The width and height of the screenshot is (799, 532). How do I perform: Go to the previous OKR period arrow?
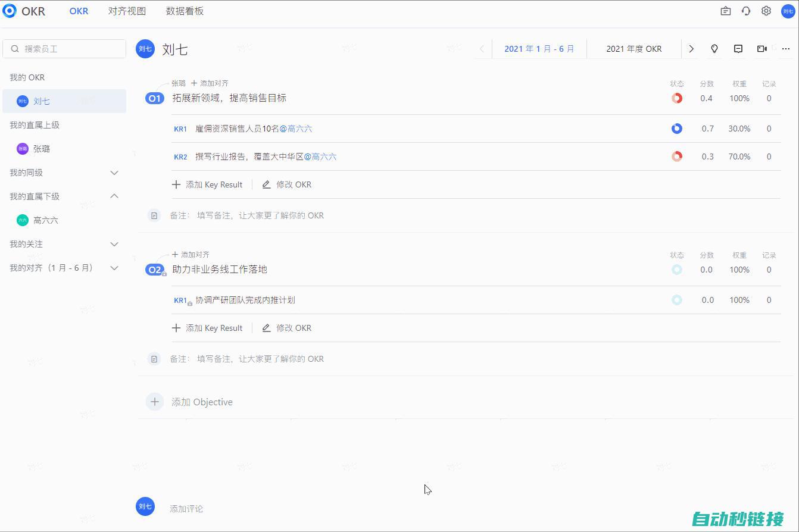482,49
